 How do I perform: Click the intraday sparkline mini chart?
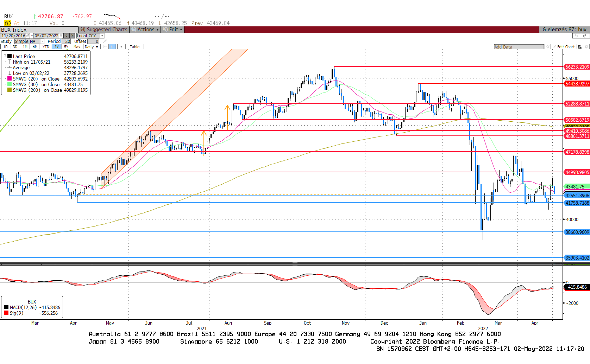[x=112, y=16]
